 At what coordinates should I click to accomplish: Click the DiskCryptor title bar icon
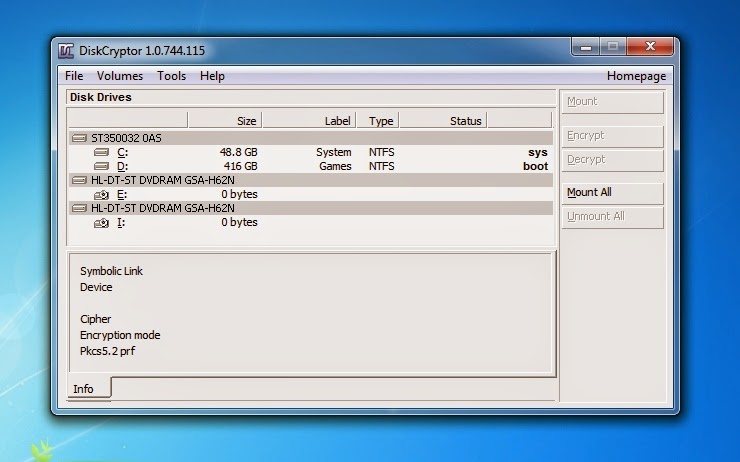pos(66,50)
